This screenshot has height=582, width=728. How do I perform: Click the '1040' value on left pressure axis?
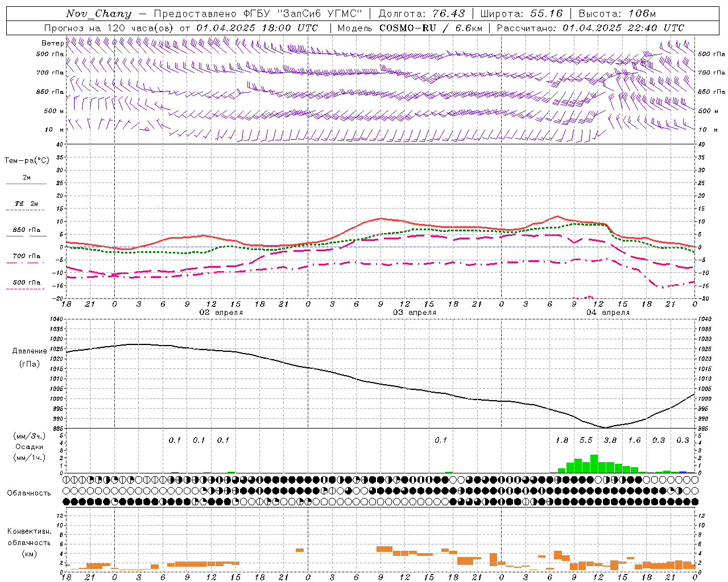[x=56, y=319]
